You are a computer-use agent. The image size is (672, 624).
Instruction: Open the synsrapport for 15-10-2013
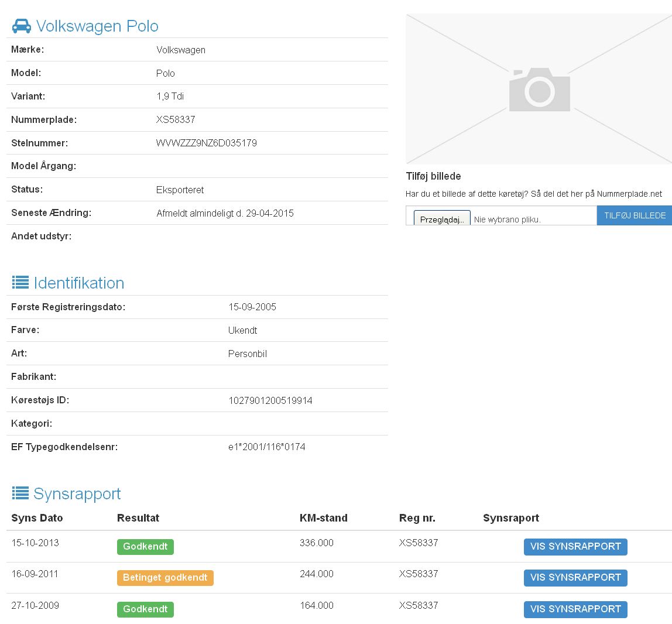click(575, 546)
